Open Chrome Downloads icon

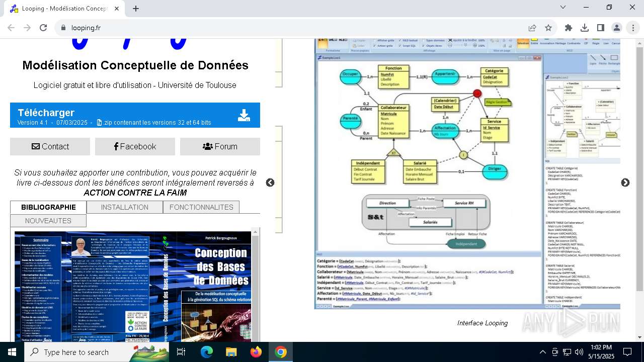point(585,28)
